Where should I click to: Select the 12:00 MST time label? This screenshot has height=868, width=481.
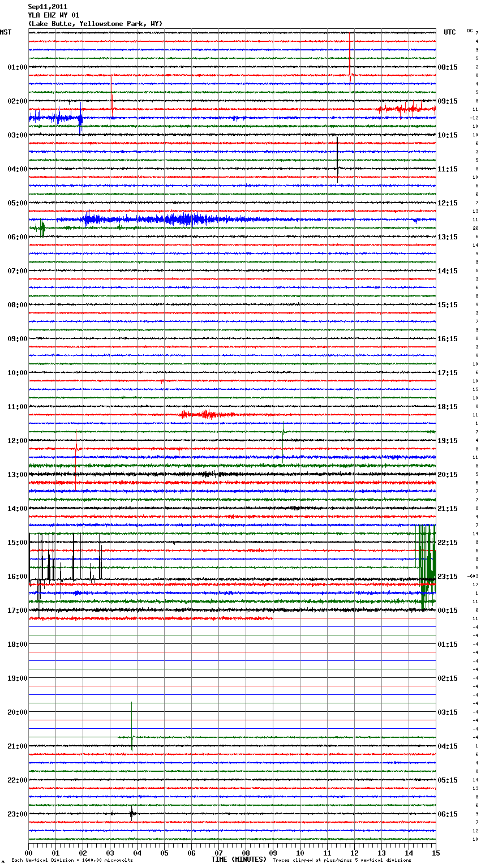pos(18,441)
